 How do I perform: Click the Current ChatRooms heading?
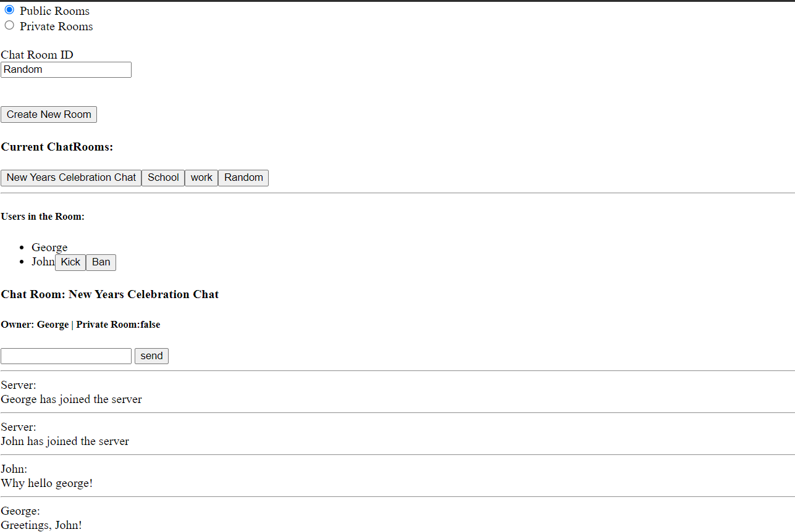pyautogui.click(x=57, y=147)
